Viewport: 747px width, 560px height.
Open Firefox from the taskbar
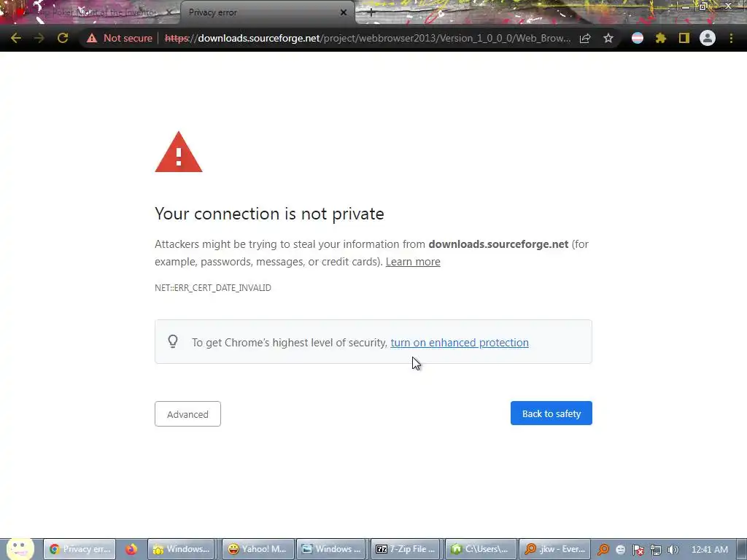click(131, 549)
